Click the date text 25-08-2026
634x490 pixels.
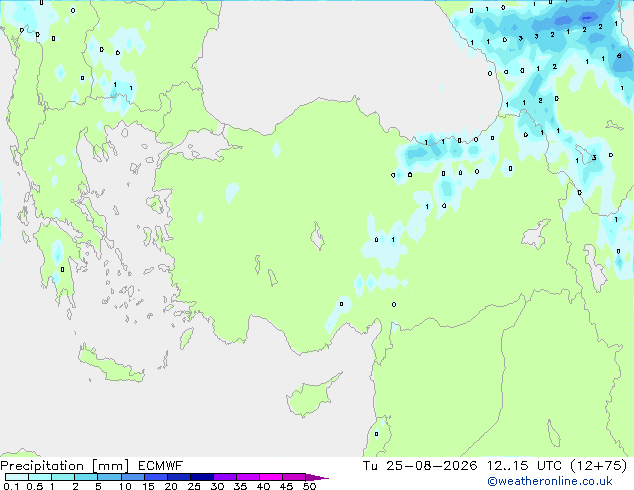click(431, 466)
